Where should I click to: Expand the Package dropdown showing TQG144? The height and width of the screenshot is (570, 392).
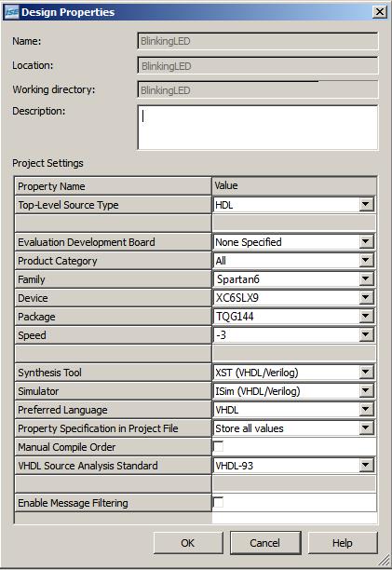coord(366,316)
